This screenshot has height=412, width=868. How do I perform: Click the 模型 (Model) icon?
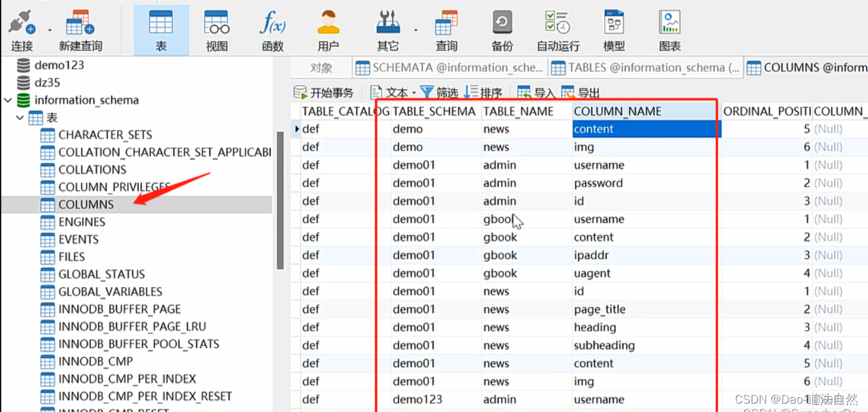[614, 29]
